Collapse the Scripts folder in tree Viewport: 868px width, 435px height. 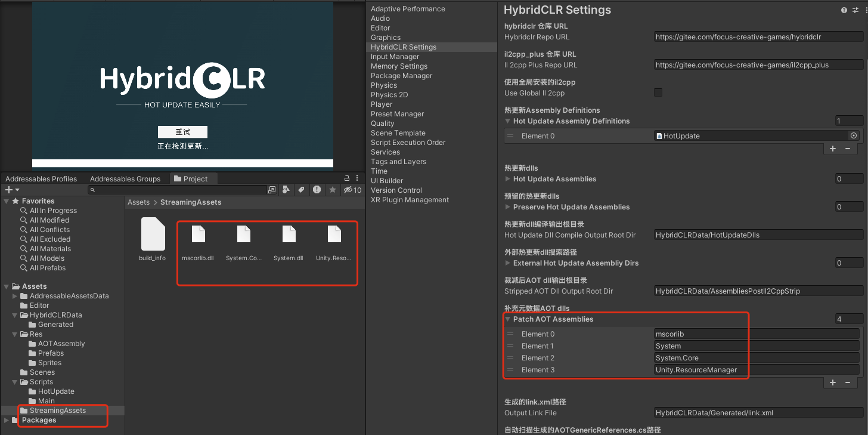[15, 382]
